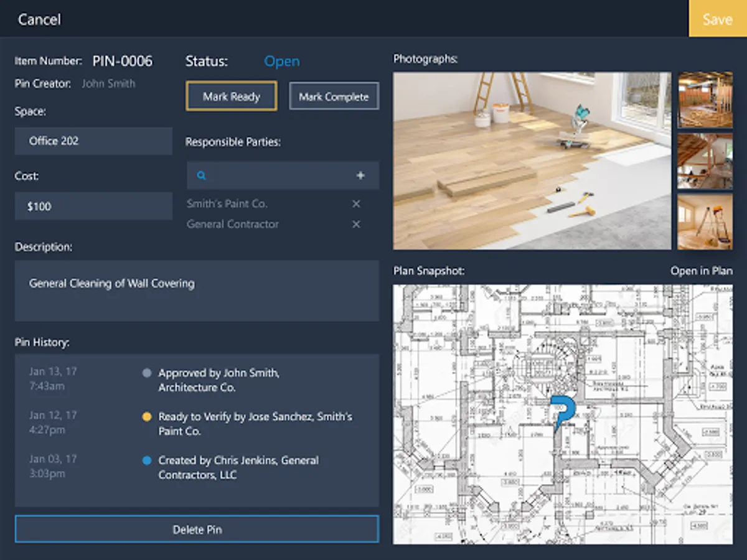
Task: Click the John Smith pin creator name
Action: [x=108, y=83]
